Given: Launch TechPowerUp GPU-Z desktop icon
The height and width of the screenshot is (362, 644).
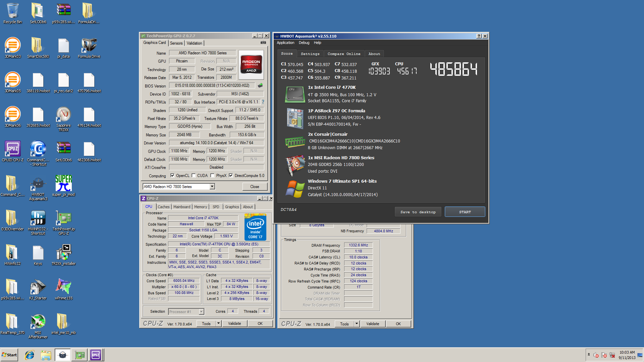Looking at the screenshot, I should tap(63, 223).
